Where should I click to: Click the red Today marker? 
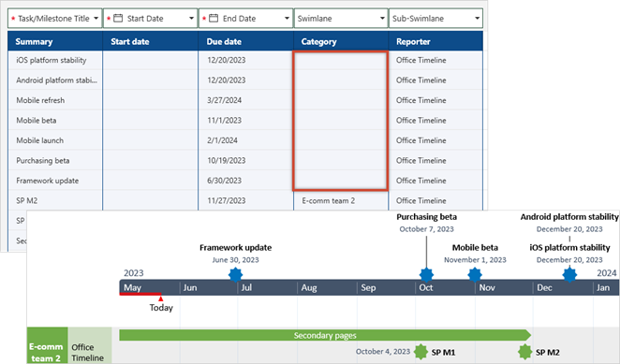(160, 298)
